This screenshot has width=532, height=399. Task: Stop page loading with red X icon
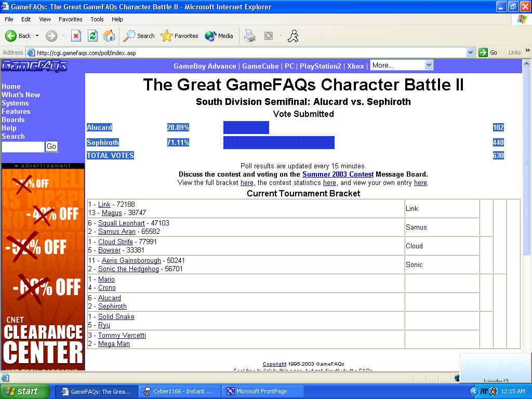click(x=76, y=36)
